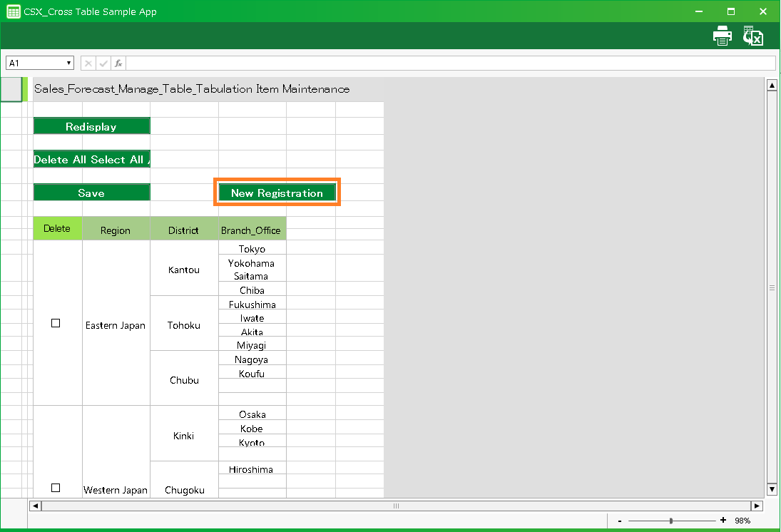Check the Delete box for Western Japan

[x=56, y=488]
